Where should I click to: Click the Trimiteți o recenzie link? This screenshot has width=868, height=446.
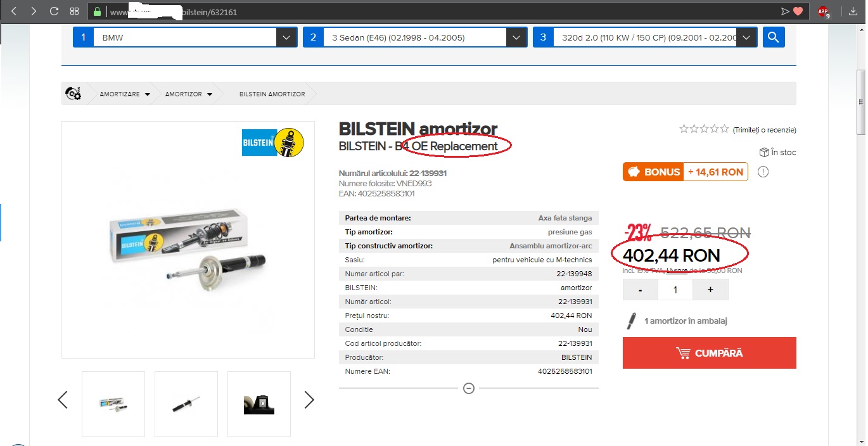click(764, 130)
